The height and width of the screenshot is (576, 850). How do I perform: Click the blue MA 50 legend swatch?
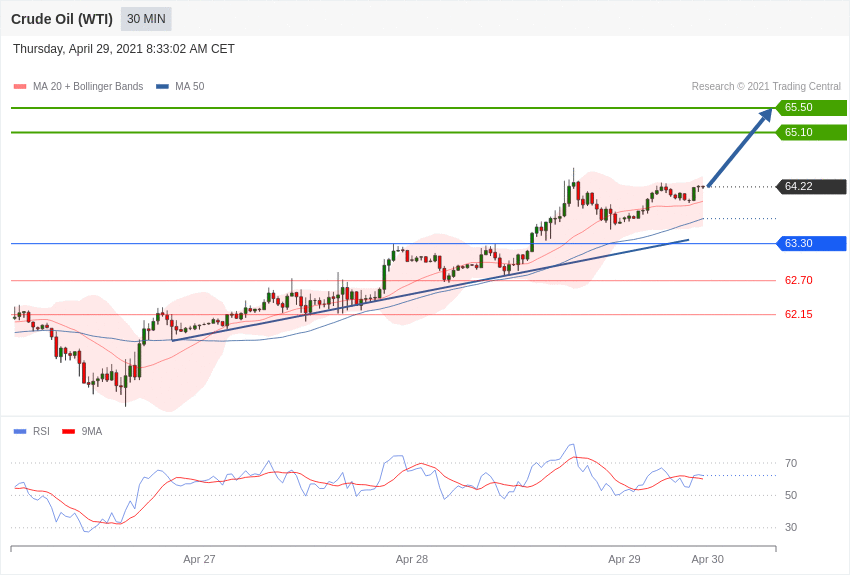click(x=162, y=87)
